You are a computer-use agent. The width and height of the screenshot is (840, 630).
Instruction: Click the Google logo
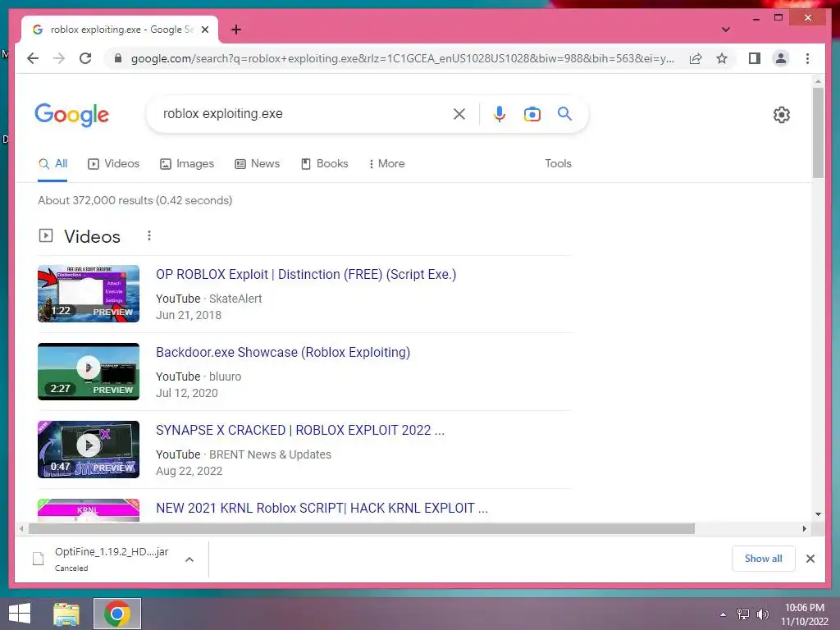point(72,115)
